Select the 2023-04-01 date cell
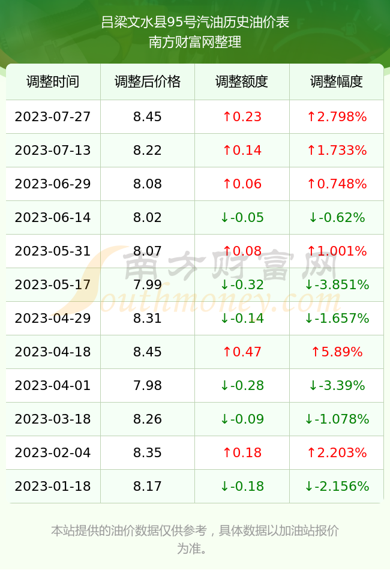Screen dimensions: 390x588 (x=53, y=385)
